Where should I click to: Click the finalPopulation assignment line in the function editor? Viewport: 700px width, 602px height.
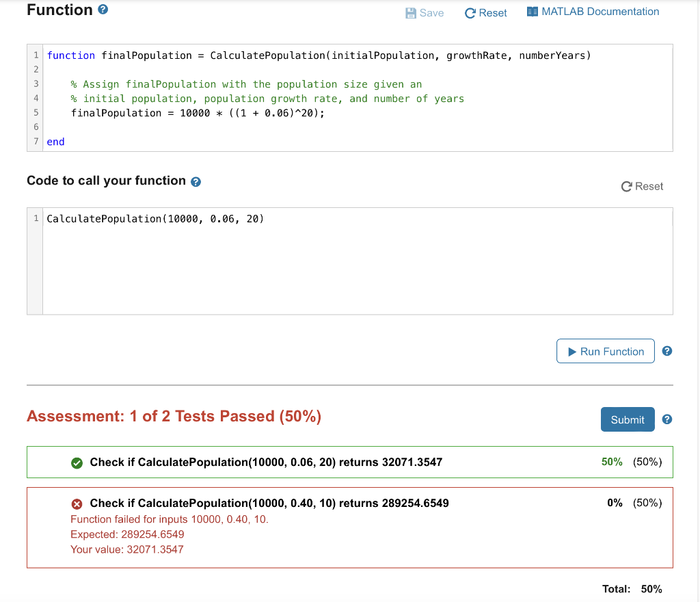point(198,113)
